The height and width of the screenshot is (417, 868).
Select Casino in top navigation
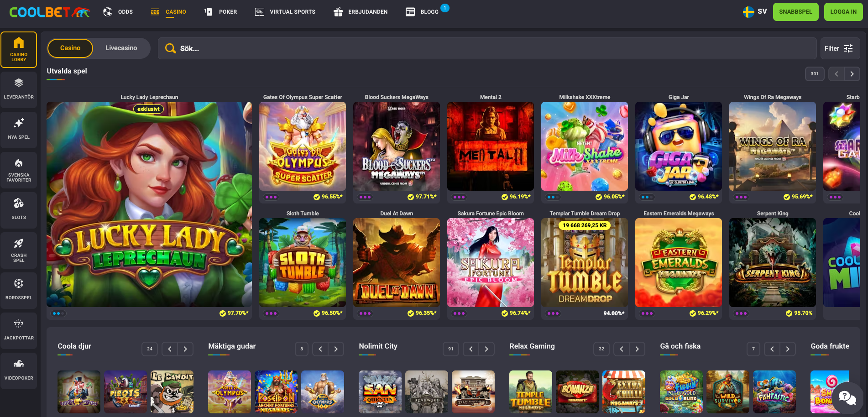pyautogui.click(x=168, y=12)
